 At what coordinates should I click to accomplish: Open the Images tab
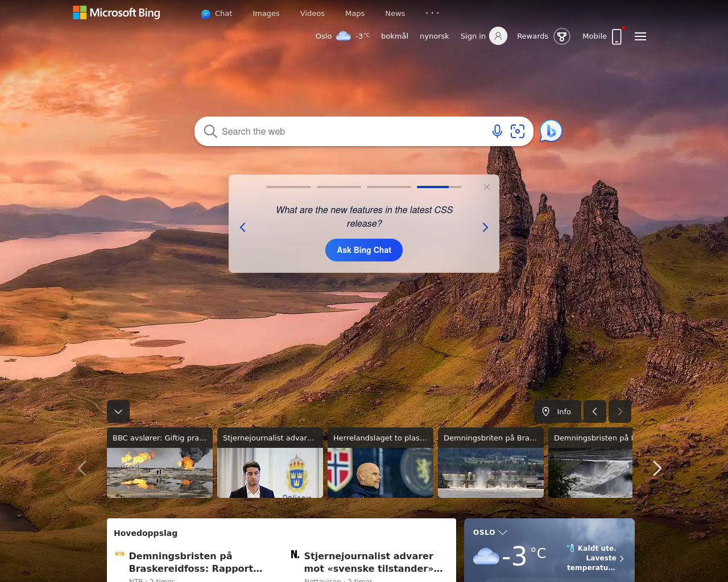coord(266,14)
